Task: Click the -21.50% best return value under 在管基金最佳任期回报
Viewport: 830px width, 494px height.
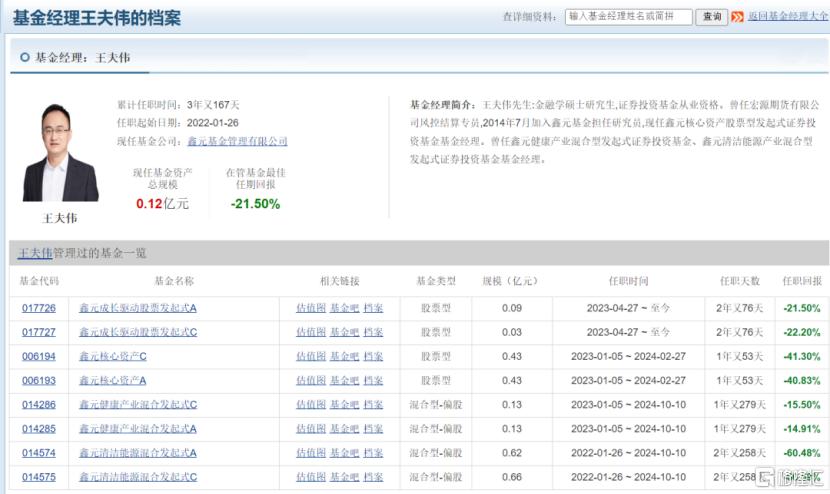Action: (255, 204)
